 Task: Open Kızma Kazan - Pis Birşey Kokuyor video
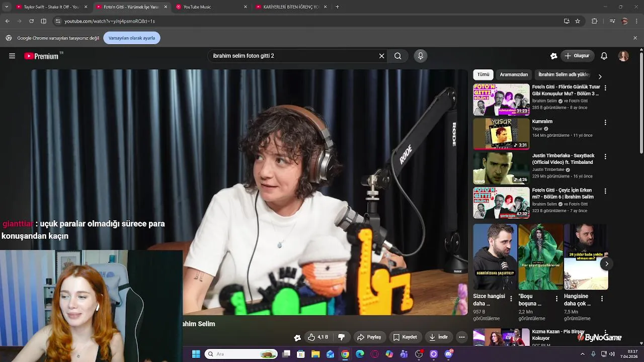(501, 337)
